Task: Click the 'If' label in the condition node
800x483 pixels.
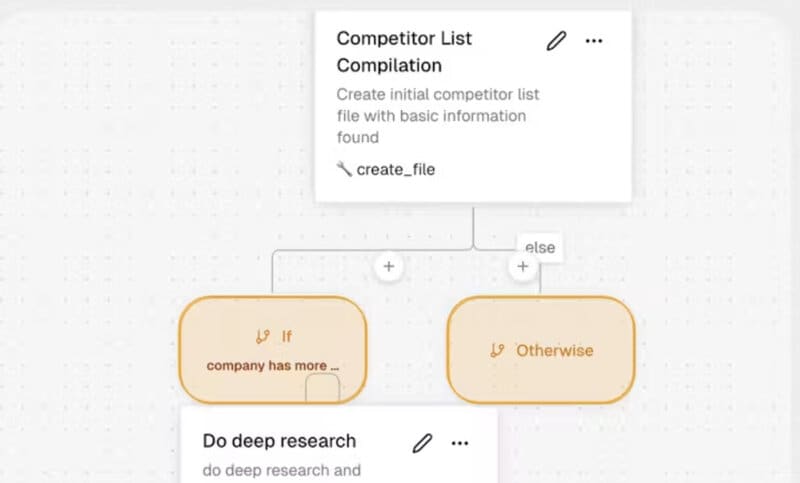Action: tap(287, 337)
